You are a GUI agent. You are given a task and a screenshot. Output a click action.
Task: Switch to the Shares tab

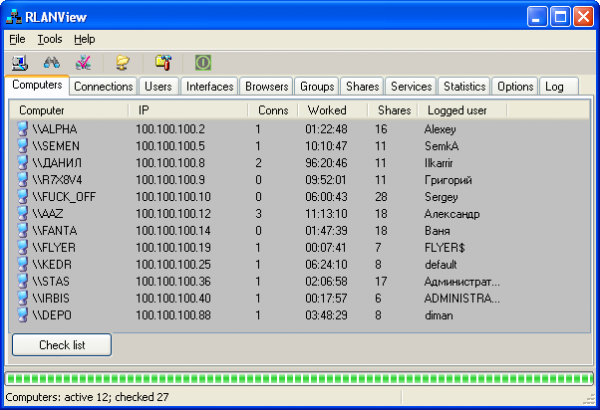pos(362,87)
